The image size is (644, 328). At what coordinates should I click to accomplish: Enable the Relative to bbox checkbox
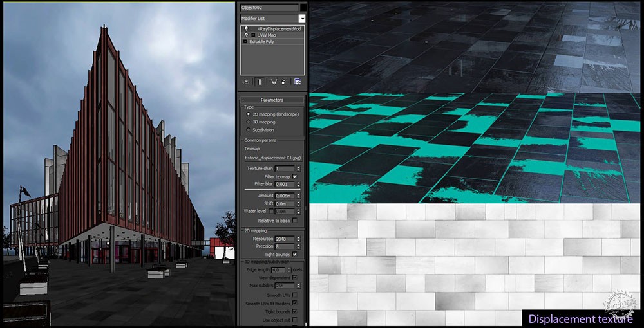(x=294, y=221)
